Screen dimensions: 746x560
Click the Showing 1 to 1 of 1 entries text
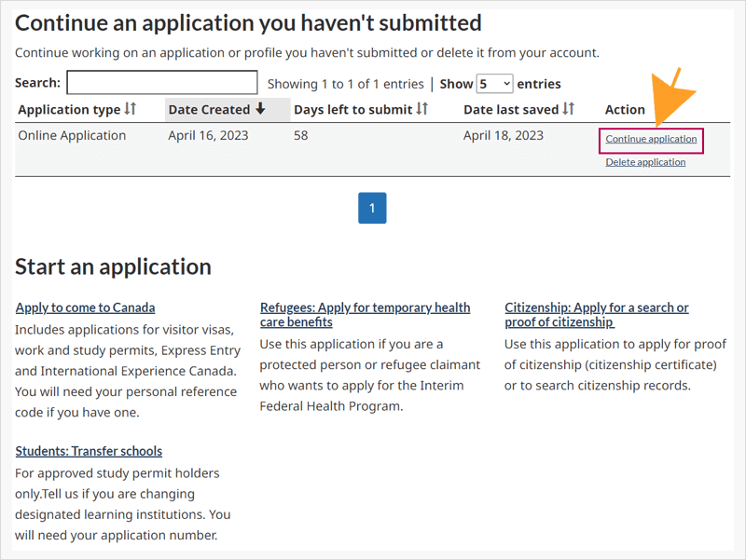click(345, 84)
